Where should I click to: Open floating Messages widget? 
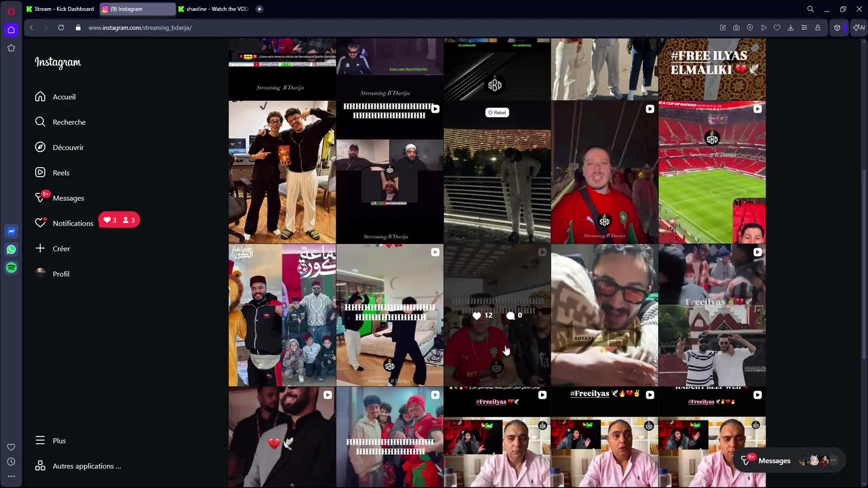tap(791, 461)
